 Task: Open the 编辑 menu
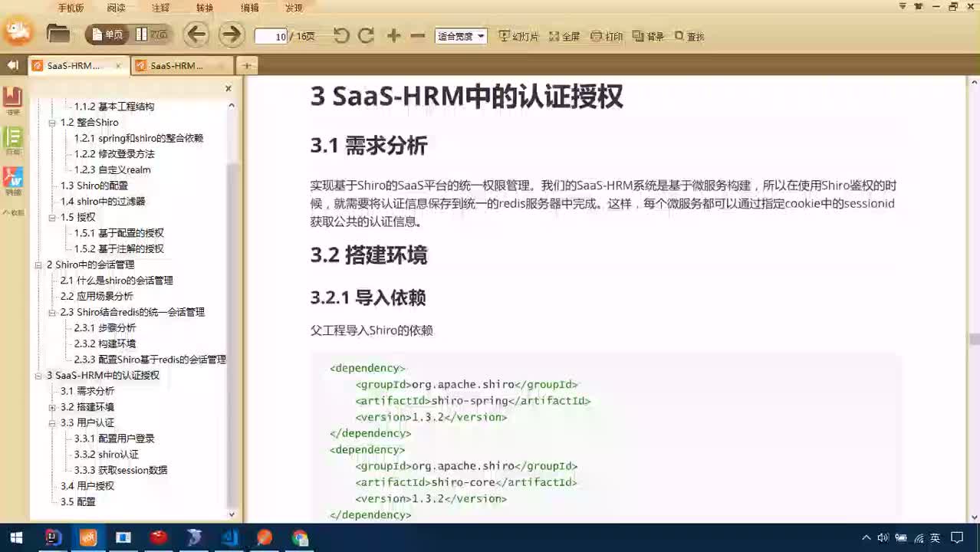pyautogui.click(x=250, y=8)
